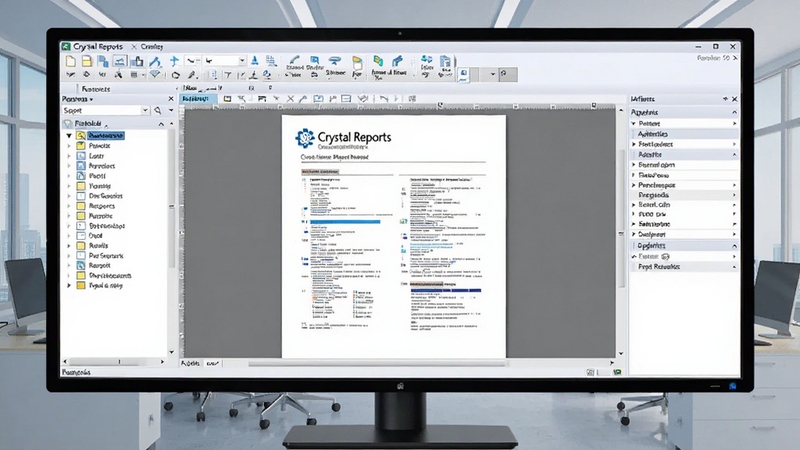Click the Crystal Reports logo on the report page

click(305, 138)
